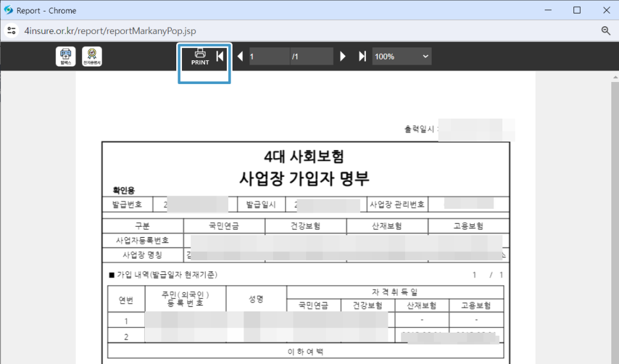Click the 발급번호 cell
Screen dimensions: 619x364
(x=127, y=204)
